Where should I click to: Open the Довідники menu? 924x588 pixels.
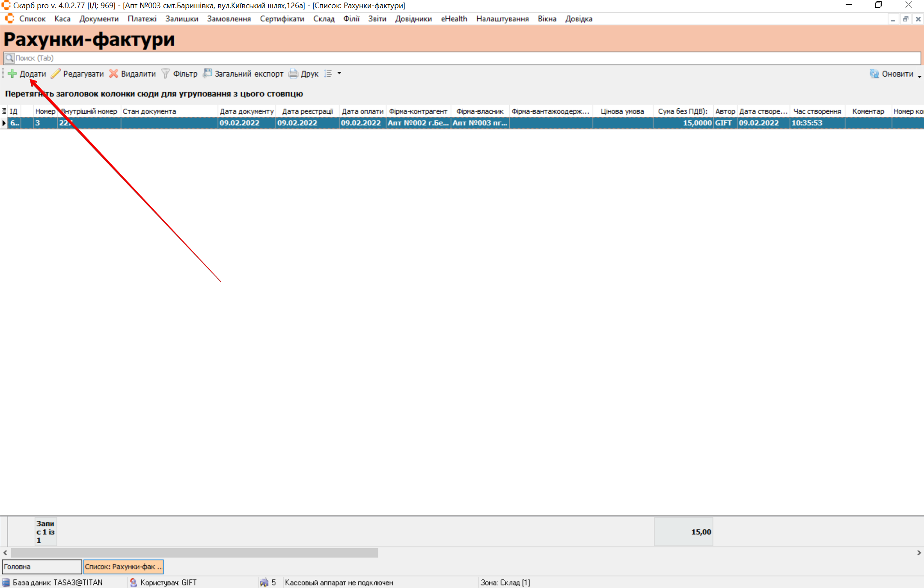(413, 19)
